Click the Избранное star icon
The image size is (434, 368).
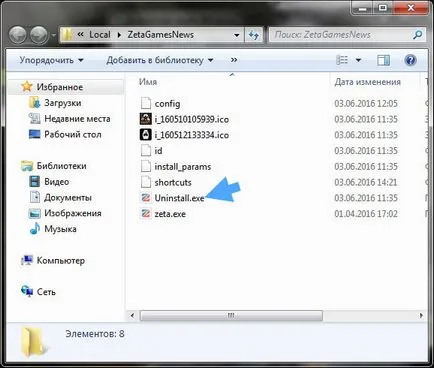point(27,87)
